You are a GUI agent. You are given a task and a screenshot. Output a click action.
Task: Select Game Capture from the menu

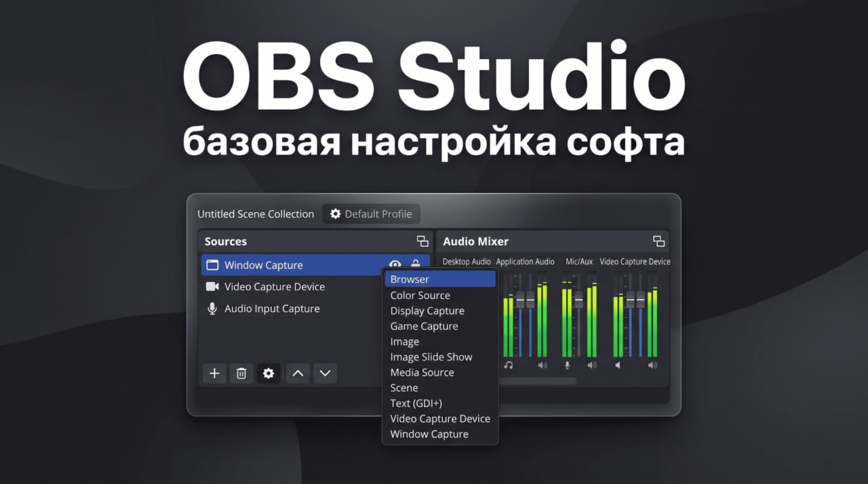coord(440,326)
